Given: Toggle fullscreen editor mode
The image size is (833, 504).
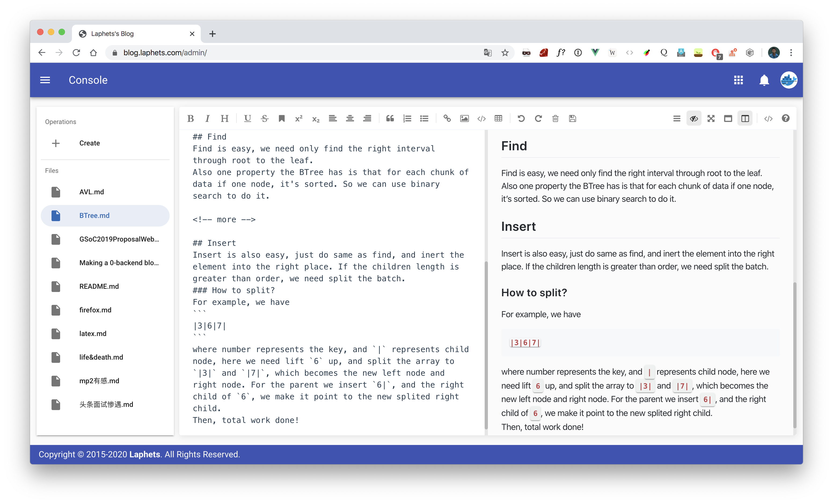Looking at the screenshot, I should point(711,118).
